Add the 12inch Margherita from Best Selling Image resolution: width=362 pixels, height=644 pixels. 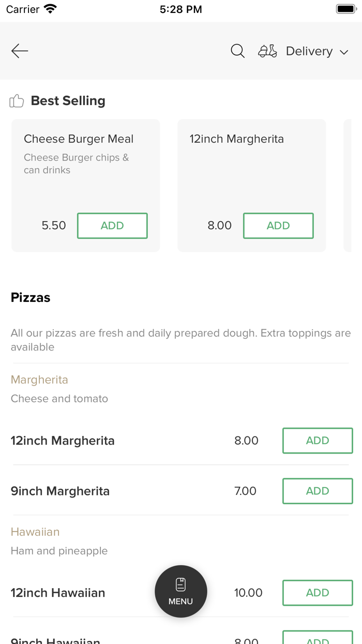pyautogui.click(x=278, y=226)
